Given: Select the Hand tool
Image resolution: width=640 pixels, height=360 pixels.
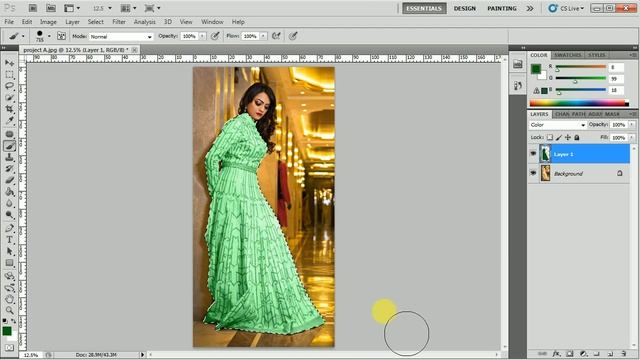Looking at the screenshot, I should tap(9, 300).
